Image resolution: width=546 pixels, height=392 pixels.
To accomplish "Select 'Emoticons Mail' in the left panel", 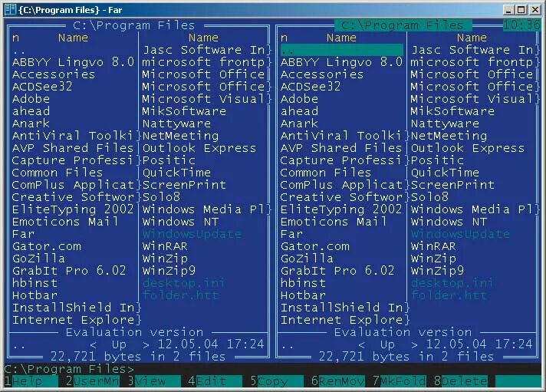I will point(65,222).
